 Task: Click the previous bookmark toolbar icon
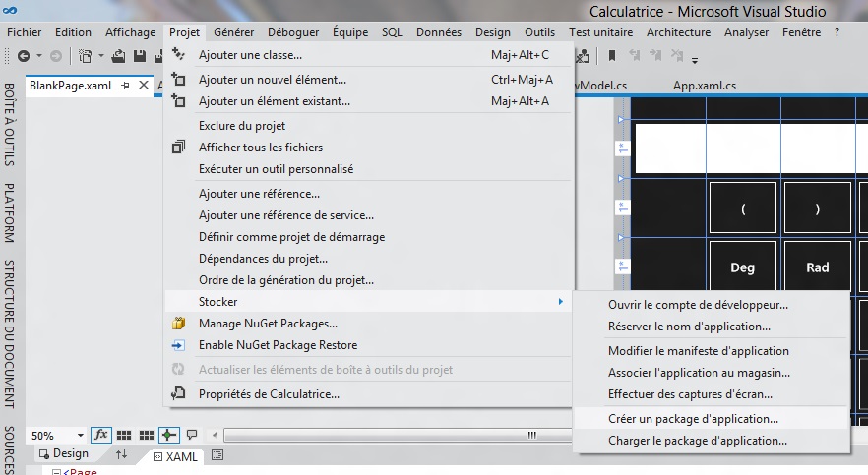coord(634,55)
